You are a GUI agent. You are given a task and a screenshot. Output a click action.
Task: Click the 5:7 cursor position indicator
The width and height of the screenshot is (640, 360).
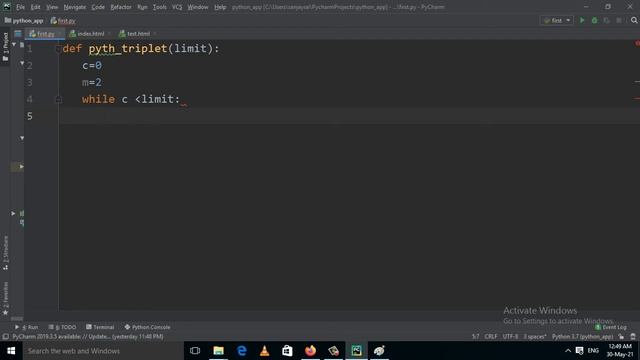pos(476,337)
